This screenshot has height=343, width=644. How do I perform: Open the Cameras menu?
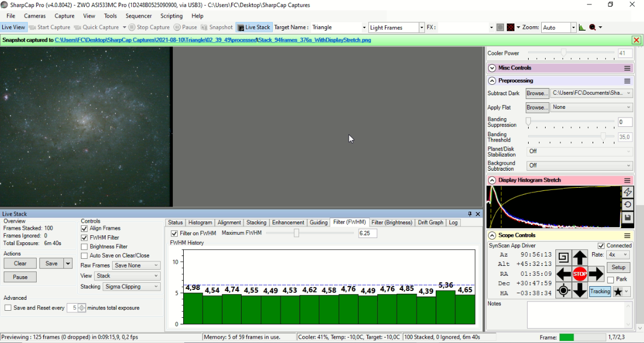35,16
